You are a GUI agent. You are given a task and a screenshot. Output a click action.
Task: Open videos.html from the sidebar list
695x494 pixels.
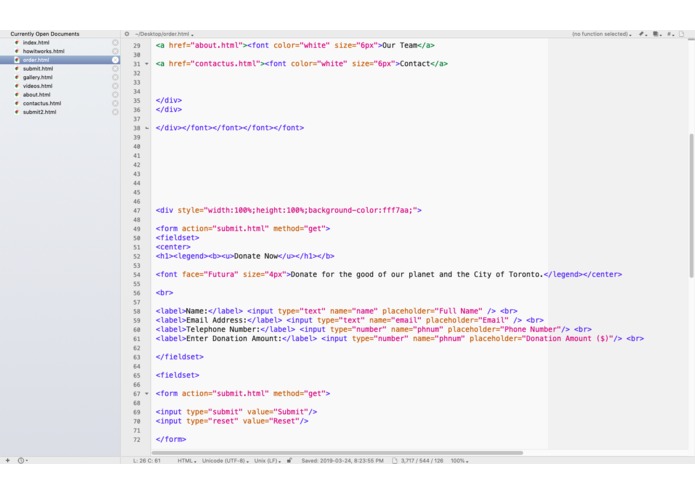(37, 86)
